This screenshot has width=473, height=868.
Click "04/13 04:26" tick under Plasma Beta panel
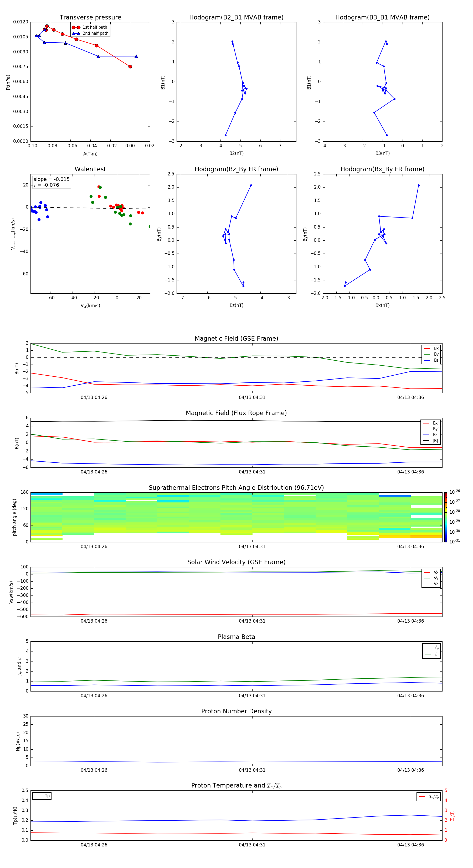(94, 695)
